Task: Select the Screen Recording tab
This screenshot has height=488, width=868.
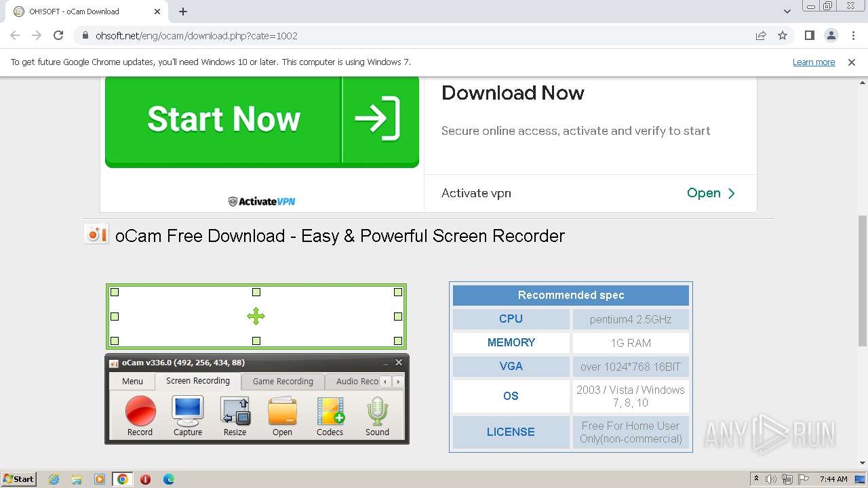Action: click(x=198, y=381)
